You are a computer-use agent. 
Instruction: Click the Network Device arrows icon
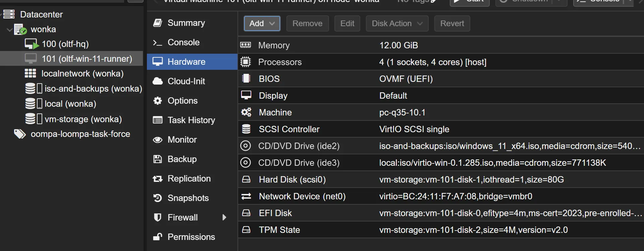246,196
